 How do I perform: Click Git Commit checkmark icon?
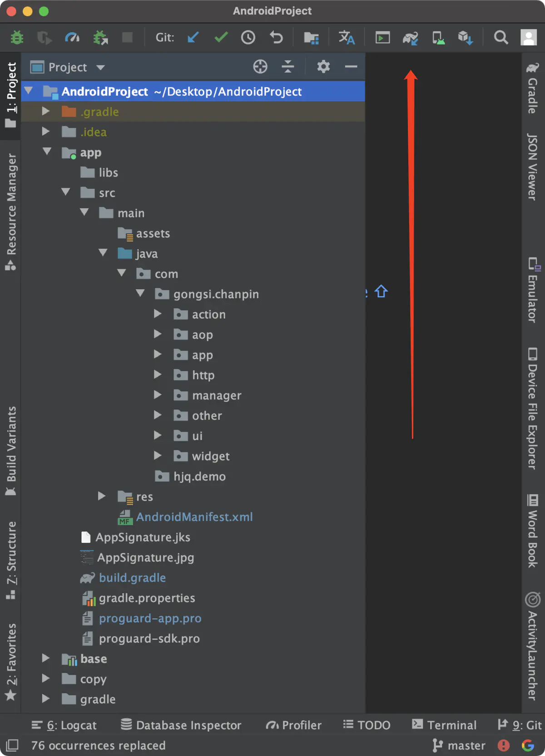[x=221, y=37]
